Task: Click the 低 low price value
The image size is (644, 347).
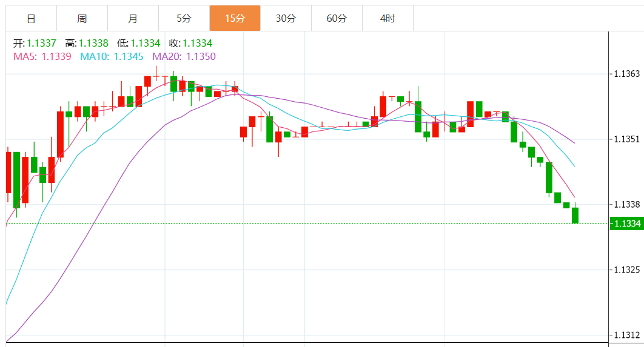Action: 145,43
